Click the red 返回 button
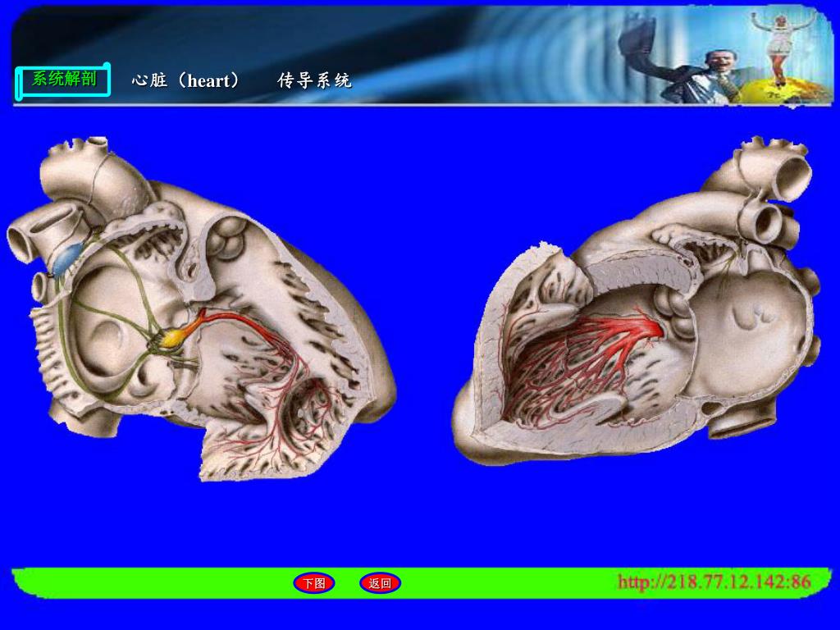Viewport: 840px width, 630px height. tap(380, 583)
